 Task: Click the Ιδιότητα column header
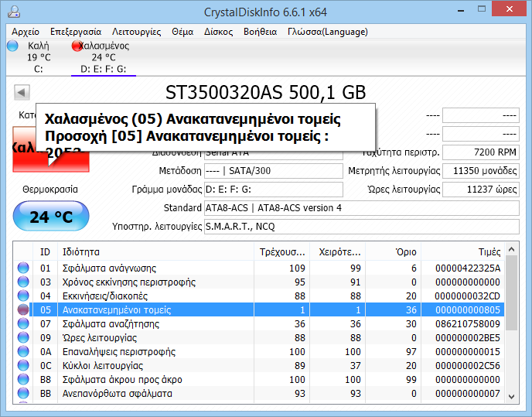pyautogui.click(x=155, y=251)
